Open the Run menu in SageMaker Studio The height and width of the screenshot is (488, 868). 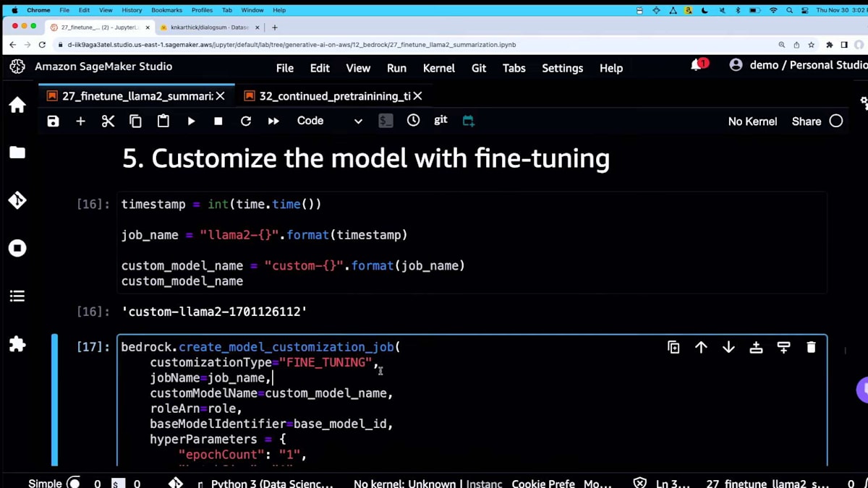[x=396, y=68]
